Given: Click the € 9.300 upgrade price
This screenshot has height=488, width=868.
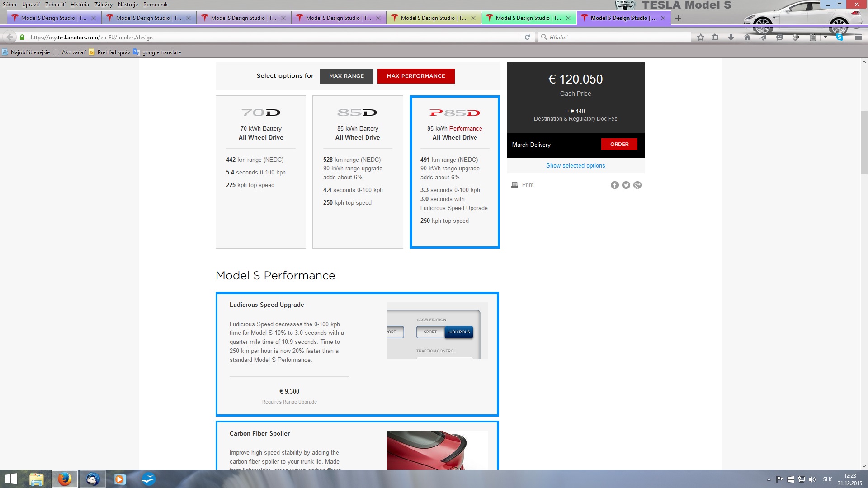Looking at the screenshot, I should coord(289,392).
